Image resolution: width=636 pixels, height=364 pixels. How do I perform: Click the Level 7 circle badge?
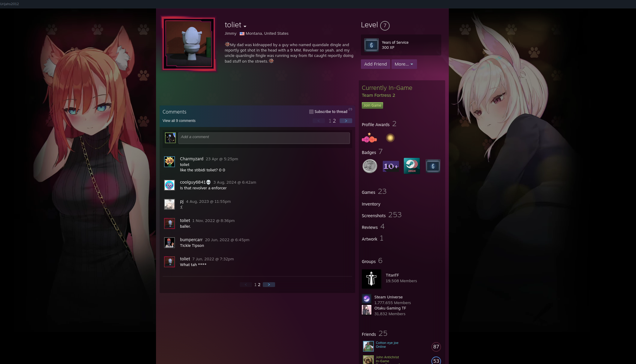[385, 26]
